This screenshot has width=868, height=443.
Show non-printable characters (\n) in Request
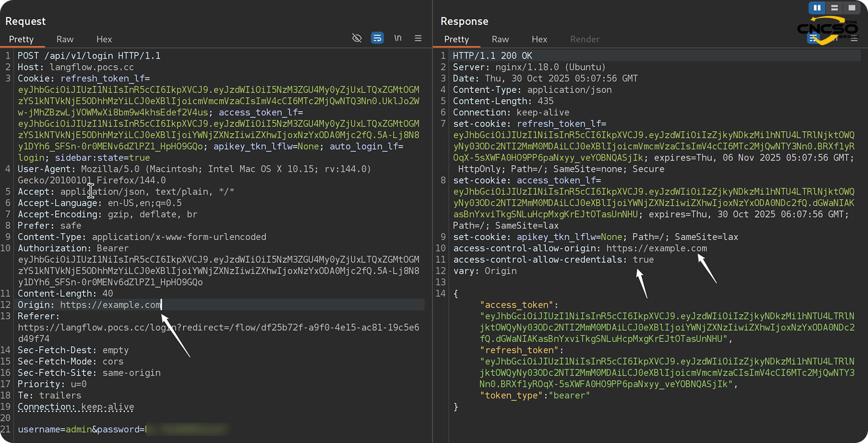(x=398, y=38)
